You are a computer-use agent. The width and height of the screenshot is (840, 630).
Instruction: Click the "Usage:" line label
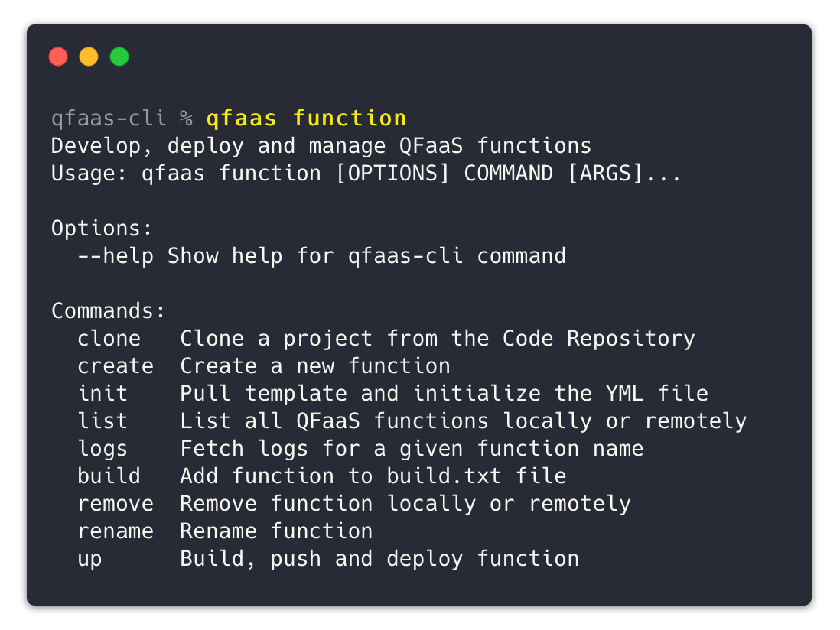[90, 174]
